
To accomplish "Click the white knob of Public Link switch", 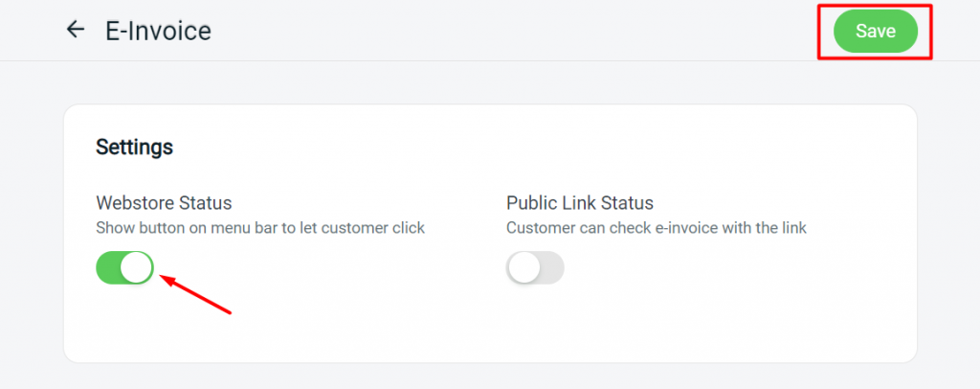I will pyautogui.click(x=523, y=267).
